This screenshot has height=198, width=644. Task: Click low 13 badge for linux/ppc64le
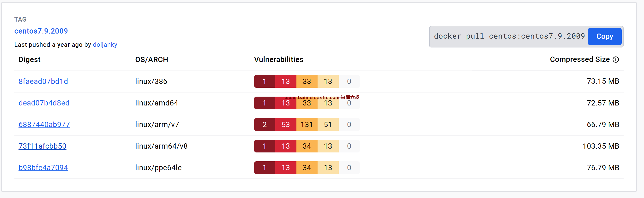click(328, 168)
